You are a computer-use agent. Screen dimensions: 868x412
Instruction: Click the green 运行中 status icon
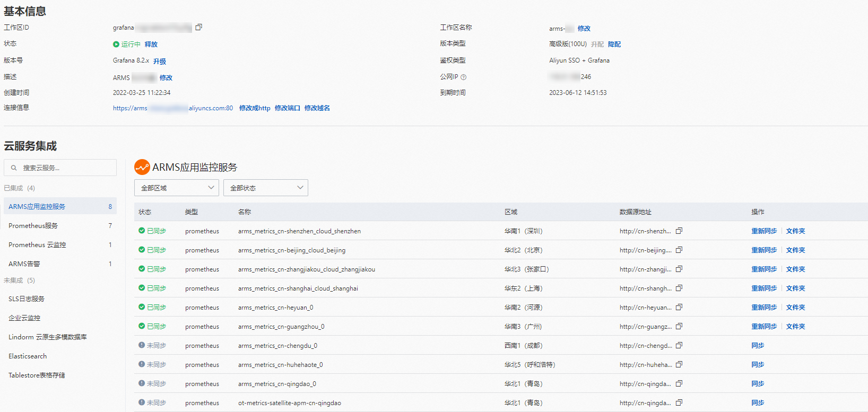(x=116, y=44)
